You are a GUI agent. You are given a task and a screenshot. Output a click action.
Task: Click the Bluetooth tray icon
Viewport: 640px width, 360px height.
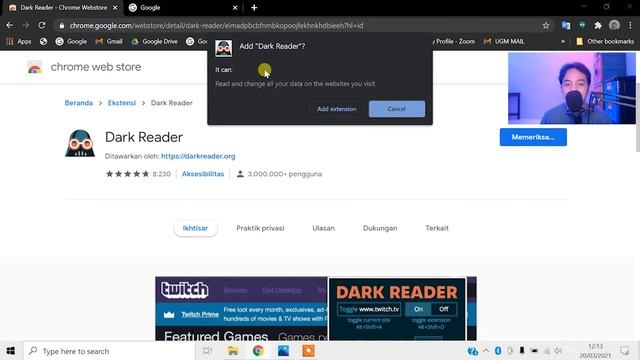pos(498,351)
